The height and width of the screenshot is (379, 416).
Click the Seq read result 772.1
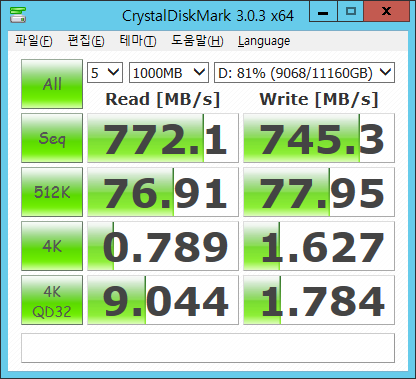(x=163, y=138)
